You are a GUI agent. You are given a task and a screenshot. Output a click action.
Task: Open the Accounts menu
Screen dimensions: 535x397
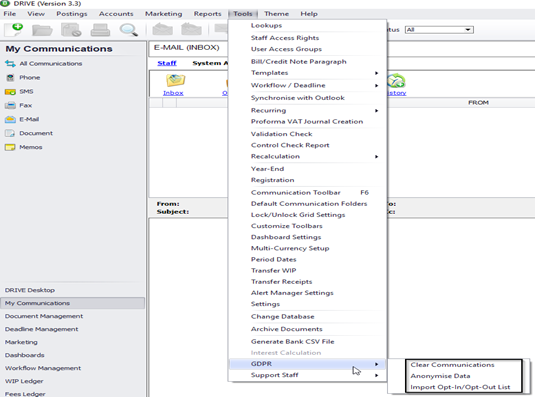coord(116,14)
